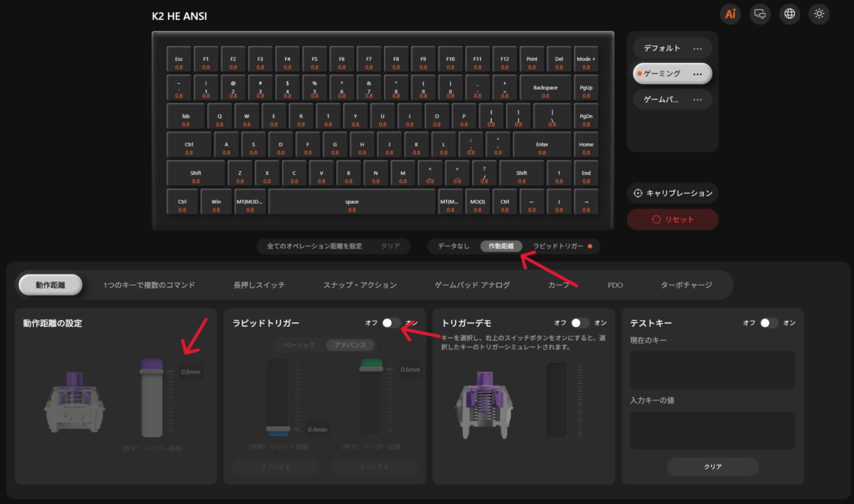Click the red リセット button
Image resolution: width=854 pixels, height=504 pixels.
(673, 219)
